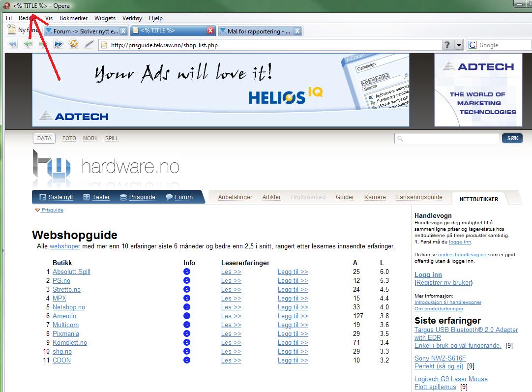
Task: Click the info icon for PS.no
Action: 187,280
